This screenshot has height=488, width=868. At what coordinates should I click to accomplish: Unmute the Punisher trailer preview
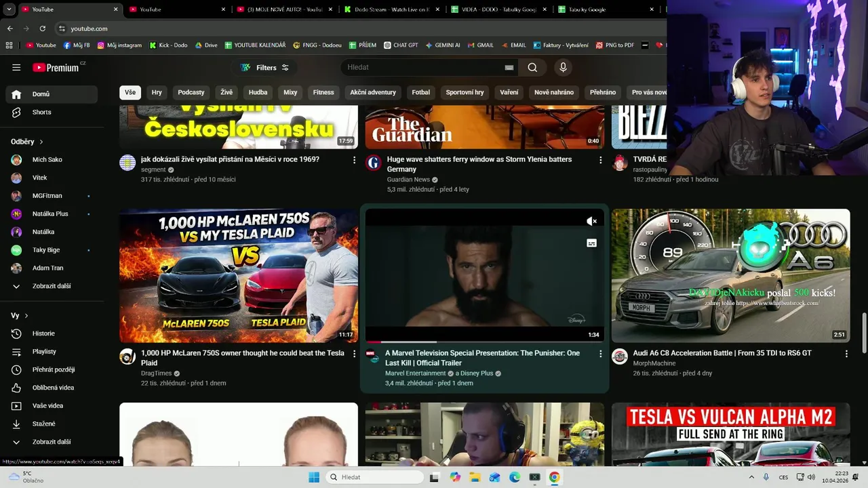[591, 221]
